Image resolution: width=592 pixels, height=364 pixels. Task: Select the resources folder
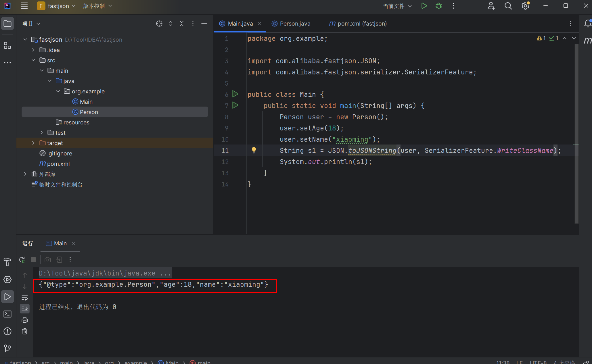[x=73, y=122]
